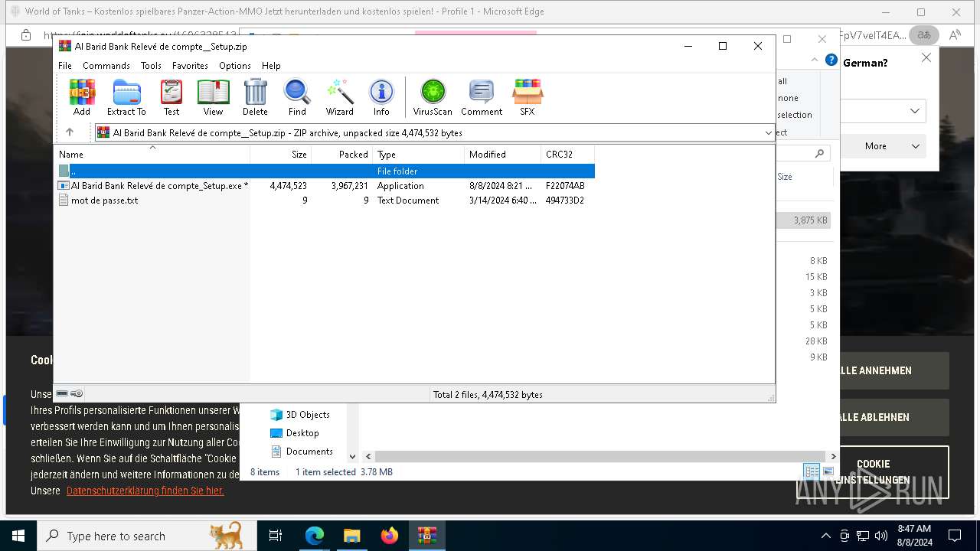Click the Add archive toolbar icon
Image resolution: width=980 pixels, height=551 pixels.
tap(82, 98)
